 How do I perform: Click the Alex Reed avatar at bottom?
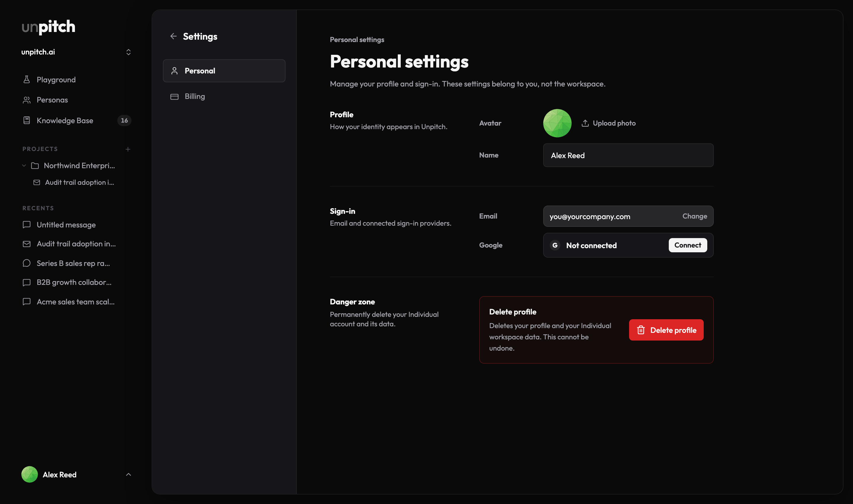point(30,474)
